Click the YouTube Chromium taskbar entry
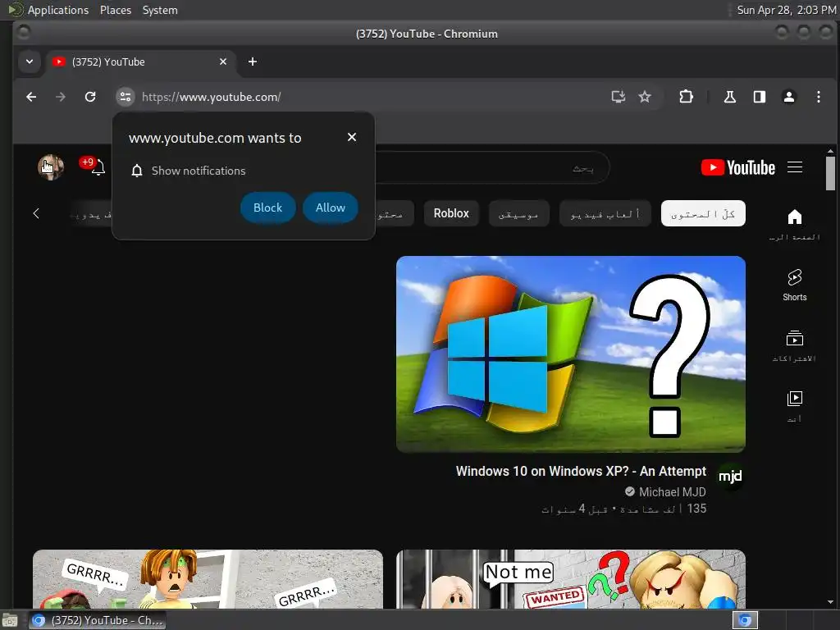 coord(98,620)
